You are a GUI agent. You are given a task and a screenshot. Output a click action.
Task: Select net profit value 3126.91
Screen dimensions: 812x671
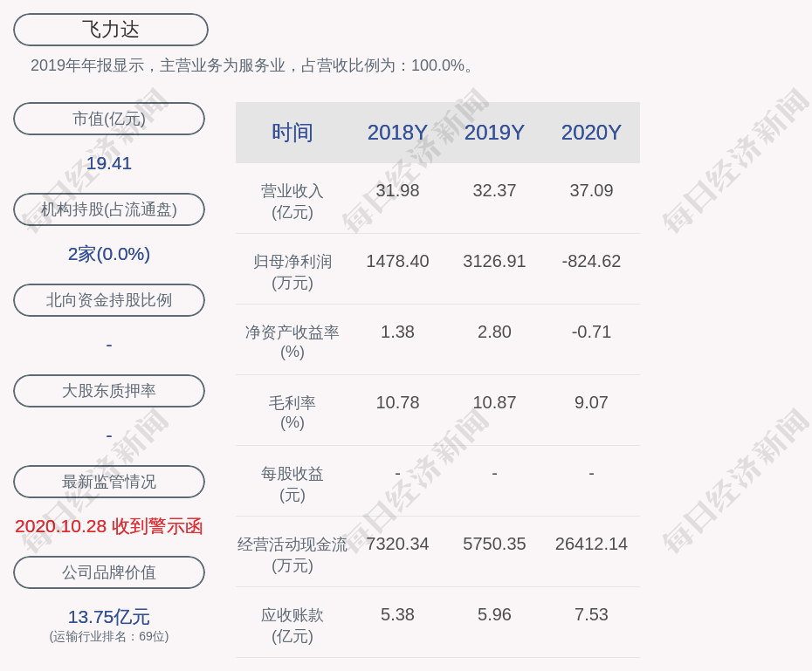tap(494, 261)
